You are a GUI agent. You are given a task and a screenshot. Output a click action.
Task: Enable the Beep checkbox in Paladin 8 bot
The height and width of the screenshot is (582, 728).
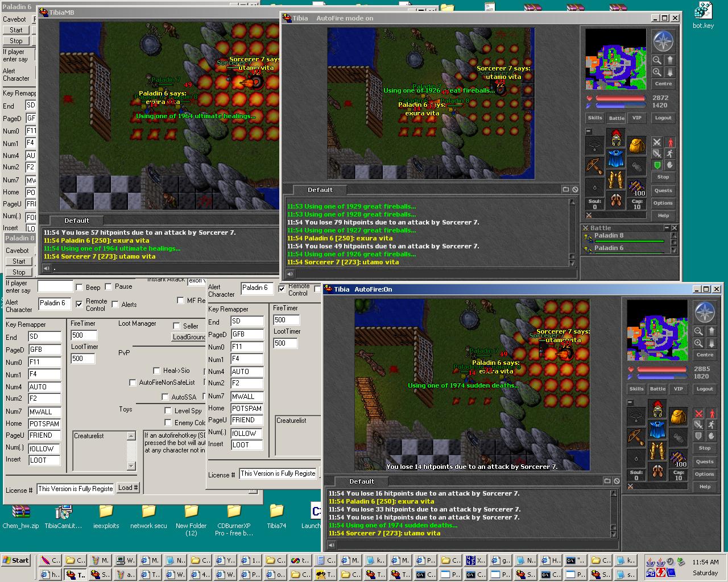[x=80, y=288]
